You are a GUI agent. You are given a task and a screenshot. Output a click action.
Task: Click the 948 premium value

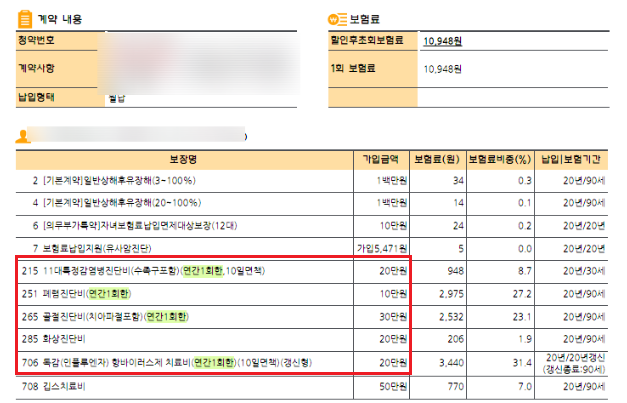(455, 271)
